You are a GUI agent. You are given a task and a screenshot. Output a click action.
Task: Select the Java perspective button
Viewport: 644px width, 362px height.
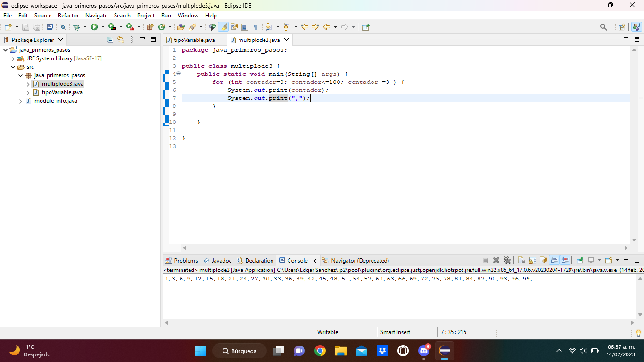[636, 27]
